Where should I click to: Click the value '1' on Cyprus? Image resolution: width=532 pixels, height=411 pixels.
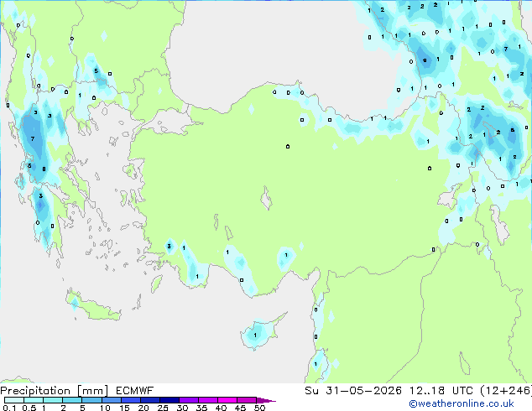(255, 336)
